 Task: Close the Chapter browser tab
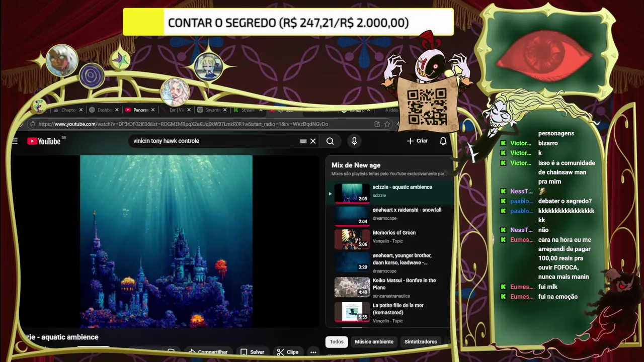[x=80, y=110]
